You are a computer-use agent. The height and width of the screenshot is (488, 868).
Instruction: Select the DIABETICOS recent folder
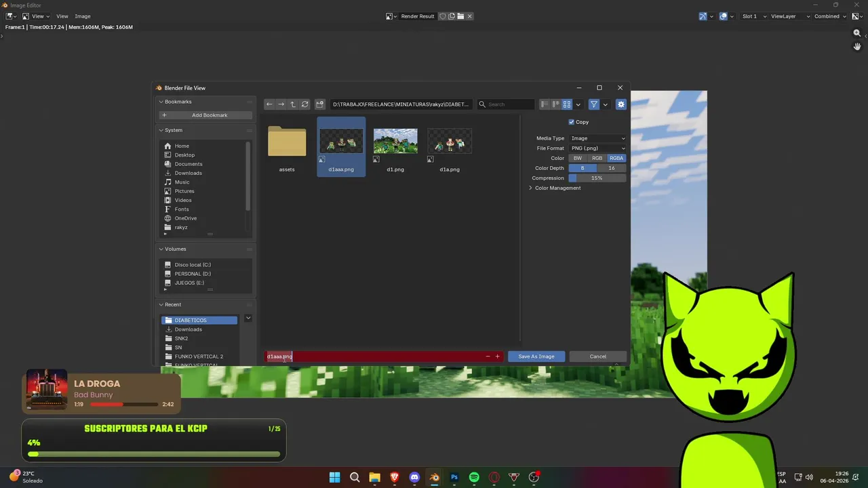click(199, 321)
